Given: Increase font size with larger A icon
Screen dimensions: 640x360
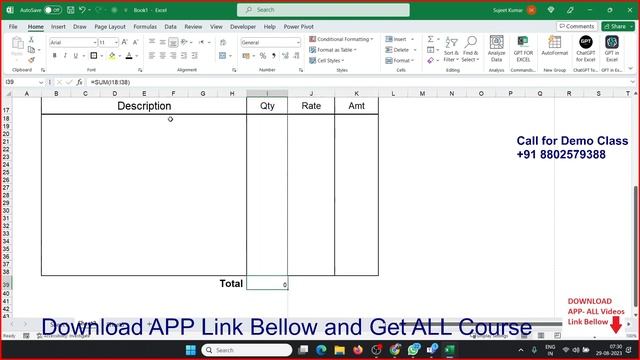Looking at the screenshot, I should (124, 42).
